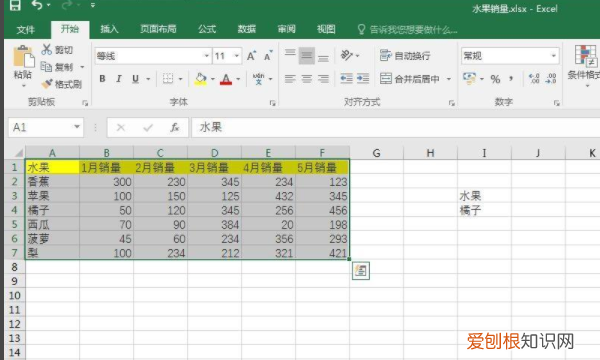
Task: Click the Copy icon
Action: [x=46, y=67]
